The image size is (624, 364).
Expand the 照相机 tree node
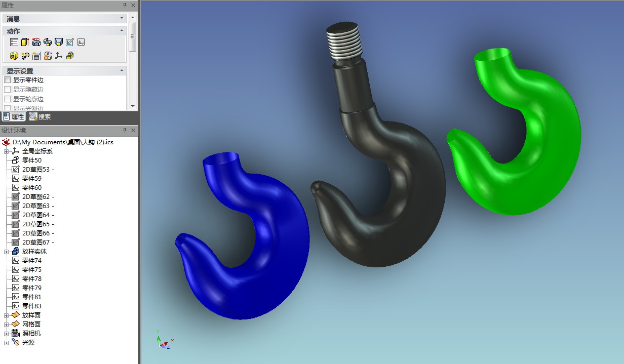pyautogui.click(x=7, y=334)
